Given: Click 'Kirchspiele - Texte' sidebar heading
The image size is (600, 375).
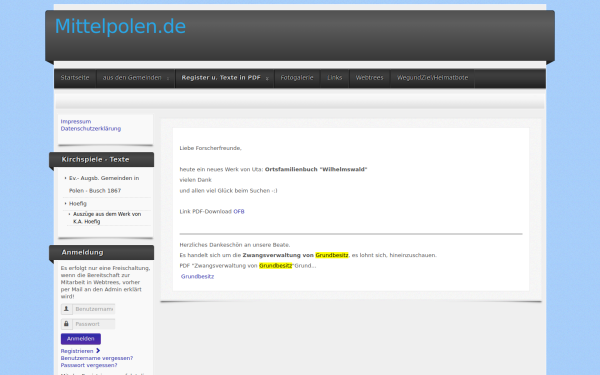Looking at the screenshot, I should (95, 160).
